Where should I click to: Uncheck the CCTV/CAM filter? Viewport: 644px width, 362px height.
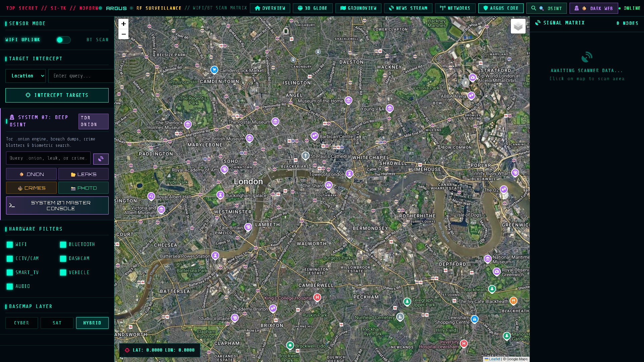pyautogui.click(x=10, y=259)
